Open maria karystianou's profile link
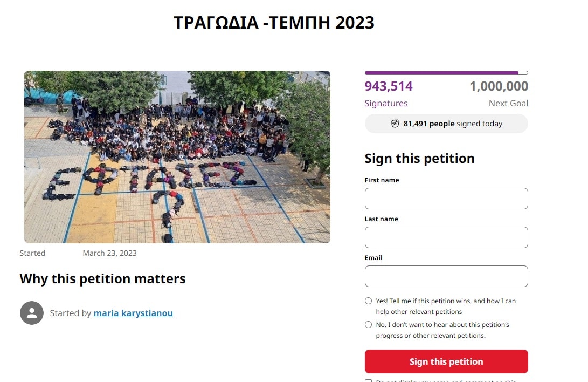Viewport: 588px width, 382px height. point(133,313)
